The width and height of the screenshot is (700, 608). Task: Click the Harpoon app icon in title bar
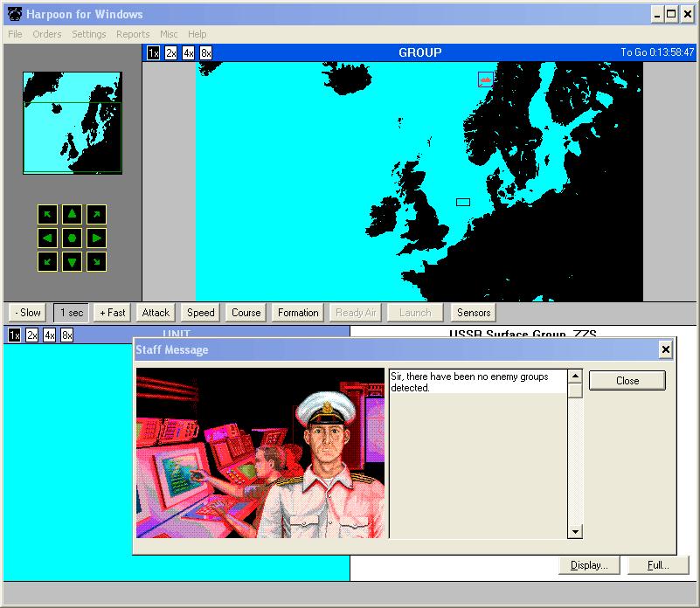coord(15,14)
